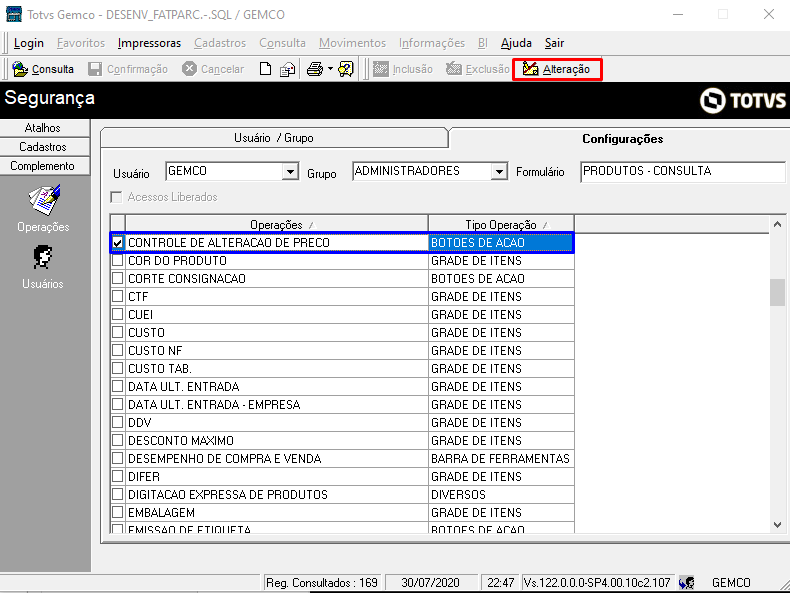790x593 pixels.
Task: Click the row selector header corner cell
Action: [x=118, y=224]
